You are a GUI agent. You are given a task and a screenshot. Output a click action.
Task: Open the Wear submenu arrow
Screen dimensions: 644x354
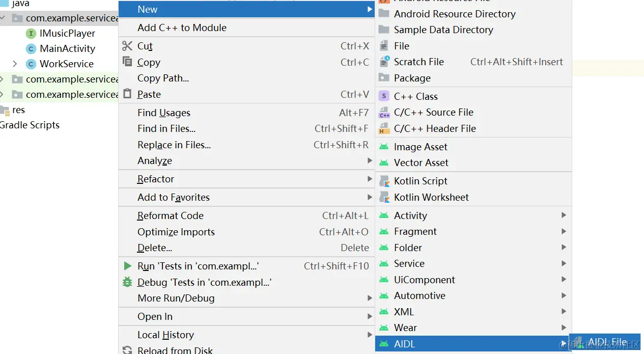click(564, 328)
